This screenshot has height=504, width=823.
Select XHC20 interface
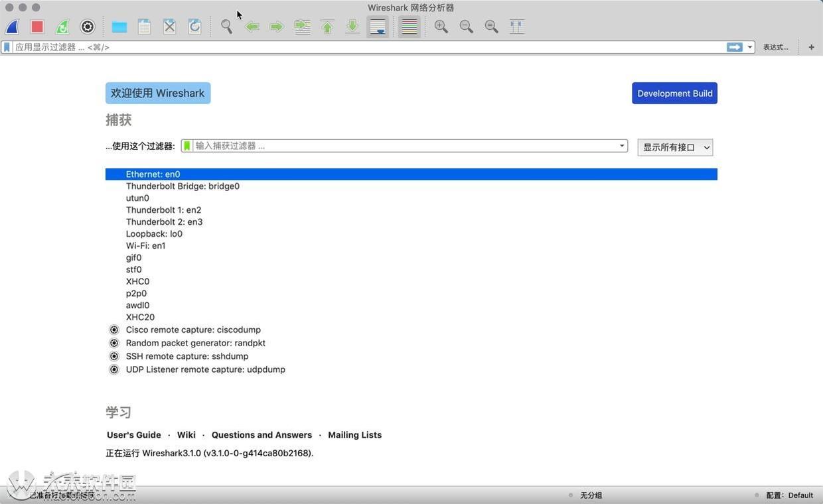pyautogui.click(x=411, y=318)
